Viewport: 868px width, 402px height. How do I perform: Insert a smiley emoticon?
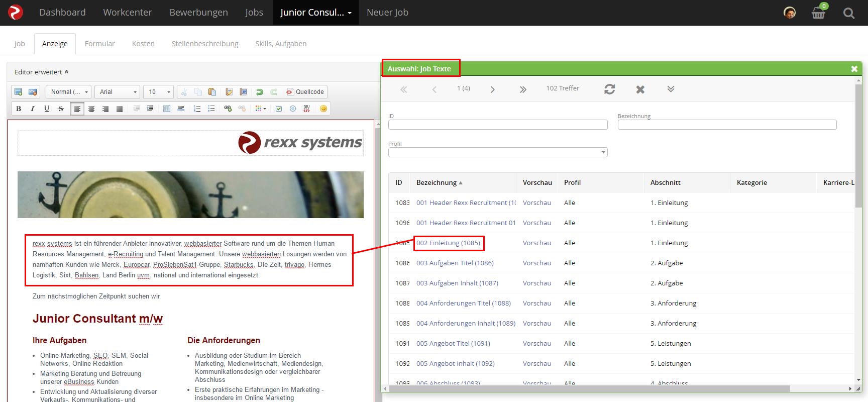pos(323,109)
